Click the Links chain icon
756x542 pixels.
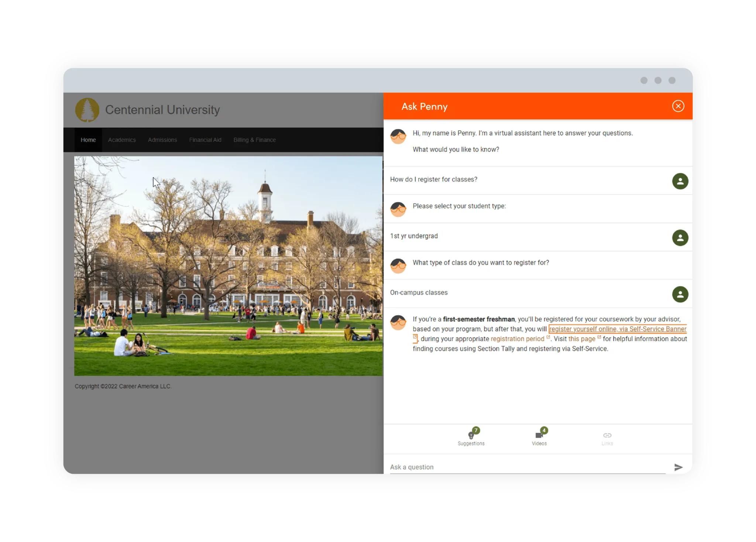point(607,436)
